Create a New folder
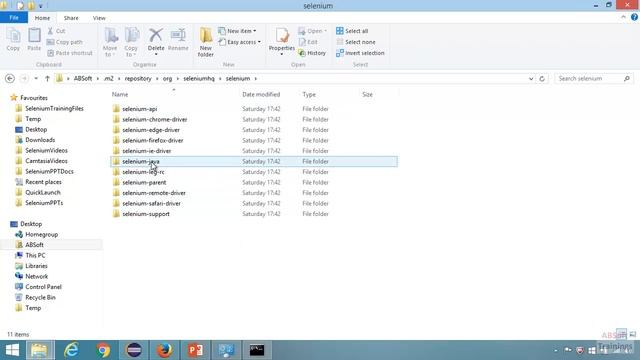The width and height of the screenshot is (640, 360). (x=206, y=42)
